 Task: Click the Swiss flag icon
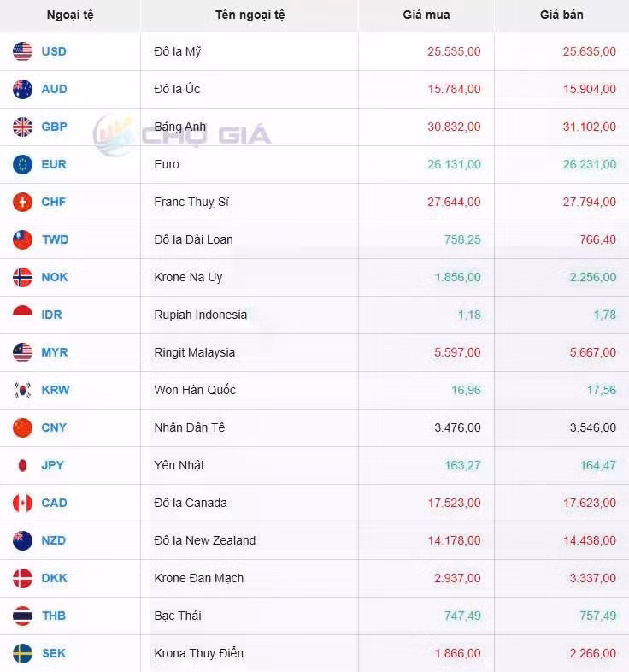(23, 202)
